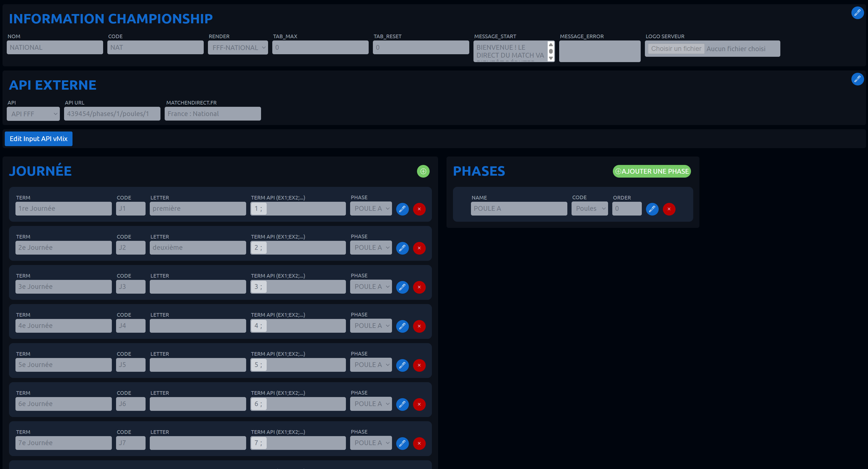Edit the 4e Journée row

tap(402, 326)
